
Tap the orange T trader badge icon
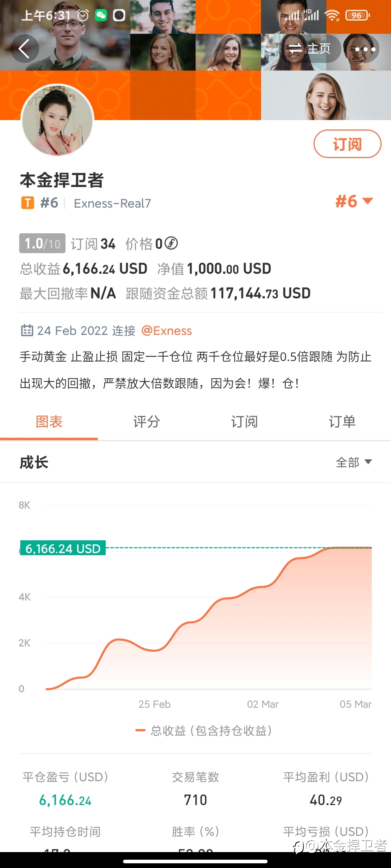[28, 203]
